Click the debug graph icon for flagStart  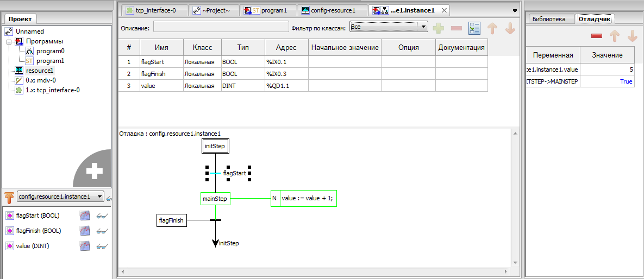pyautogui.click(x=84, y=215)
